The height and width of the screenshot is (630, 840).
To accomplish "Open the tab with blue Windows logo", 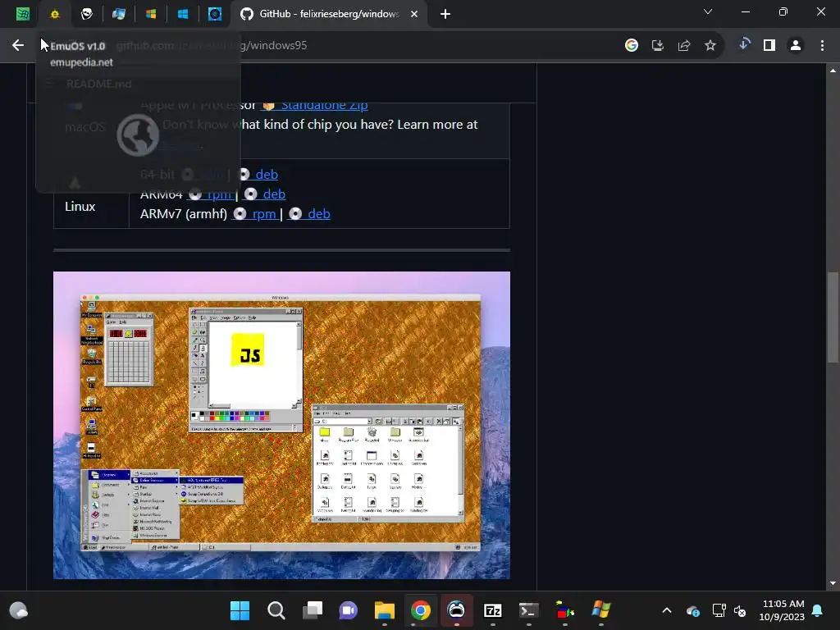I will point(183,14).
